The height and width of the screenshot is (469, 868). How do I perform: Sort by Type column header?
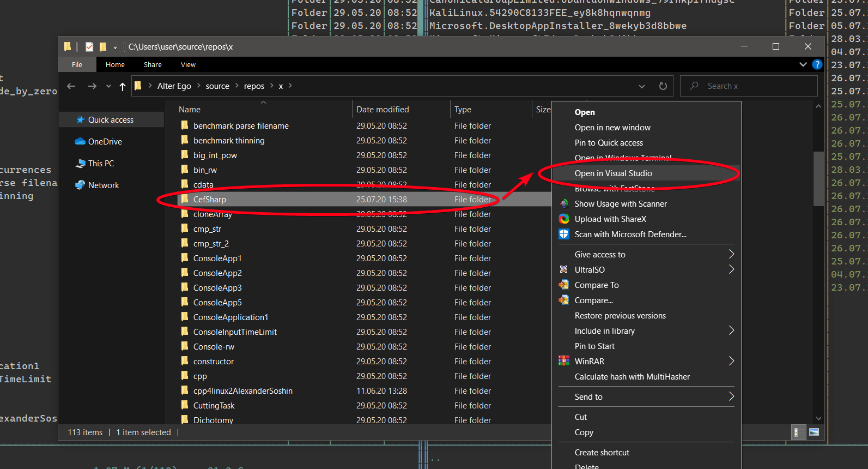(x=463, y=110)
